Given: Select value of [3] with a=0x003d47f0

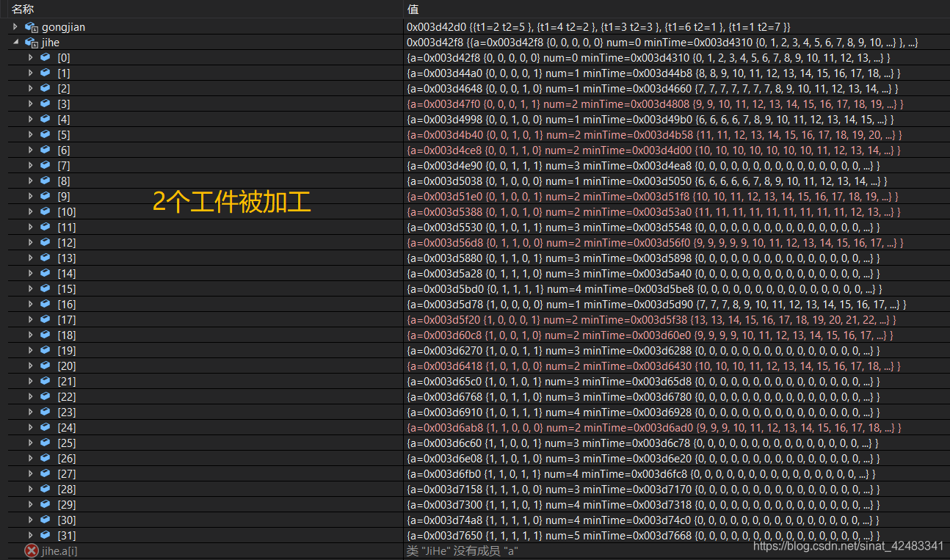Looking at the screenshot, I should coord(655,103).
